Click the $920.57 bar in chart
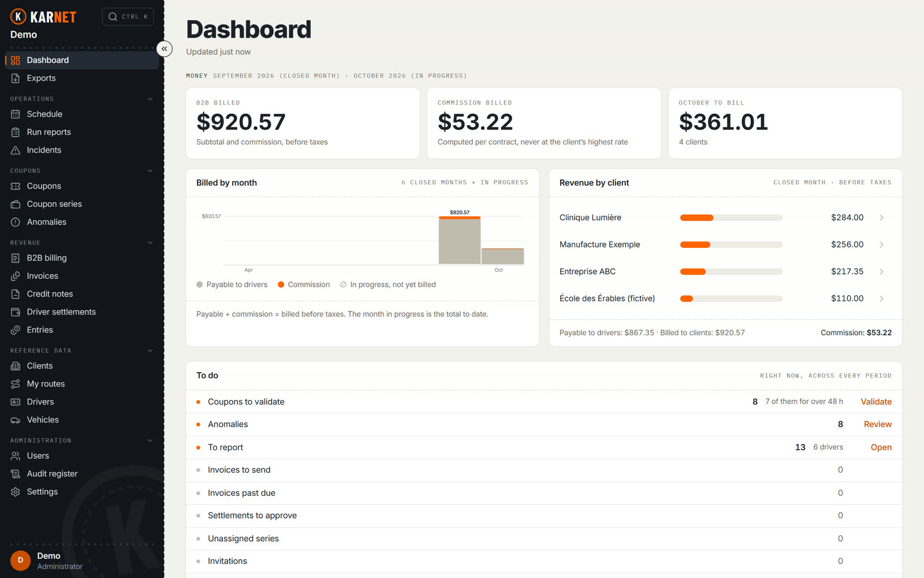The height and width of the screenshot is (578, 924). point(460,240)
